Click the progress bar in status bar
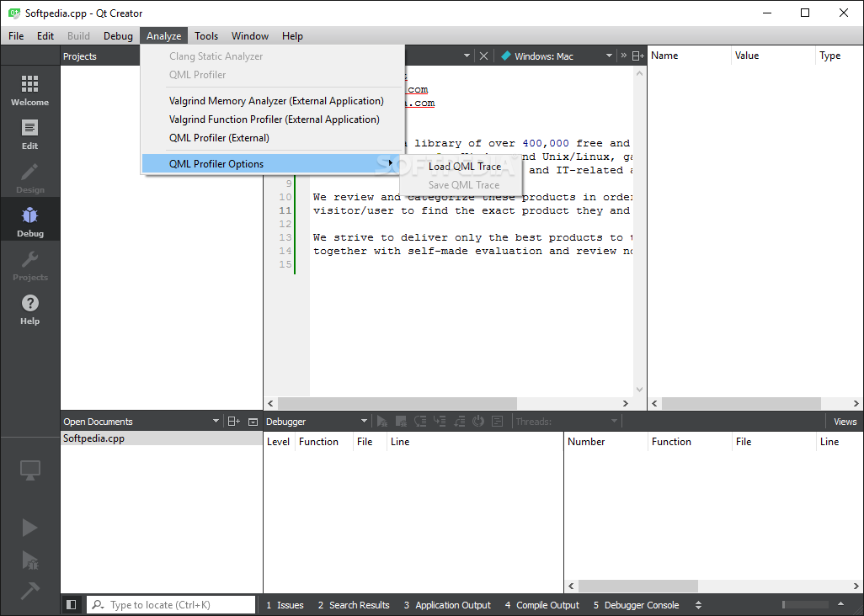Screen dimensions: 864x616 point(804,605)
